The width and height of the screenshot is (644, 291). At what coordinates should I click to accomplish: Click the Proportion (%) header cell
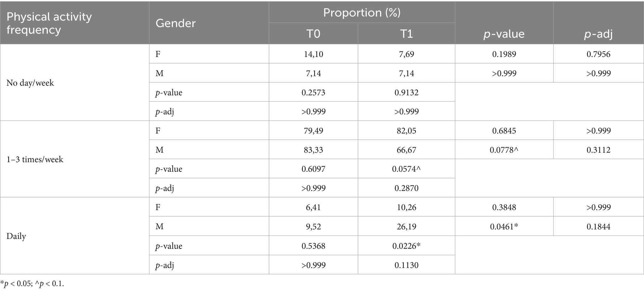pyautogui.click(x=361, y=12)
